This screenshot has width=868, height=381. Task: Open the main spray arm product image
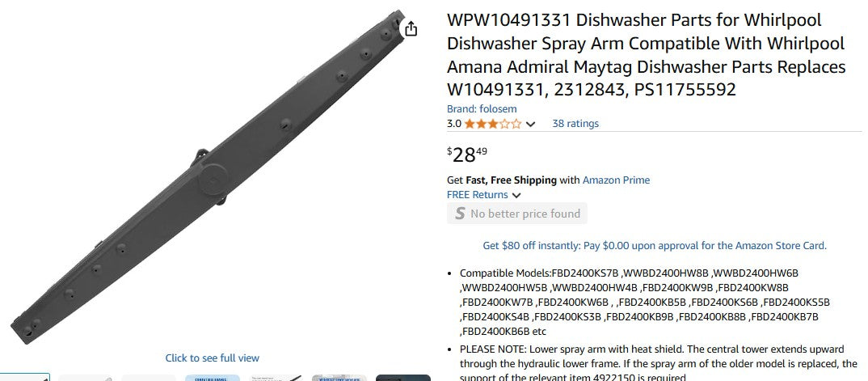213,177
